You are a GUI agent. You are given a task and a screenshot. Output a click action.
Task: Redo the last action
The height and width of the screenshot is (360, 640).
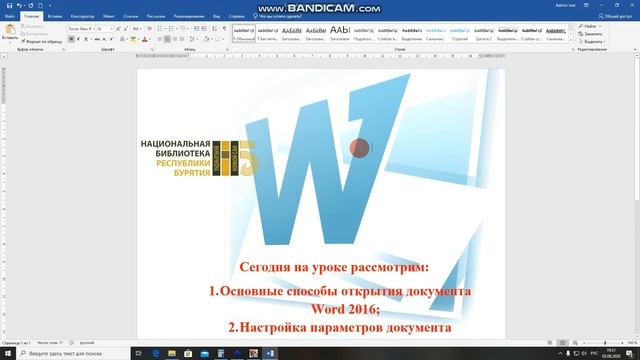click(x=31, y=5)
